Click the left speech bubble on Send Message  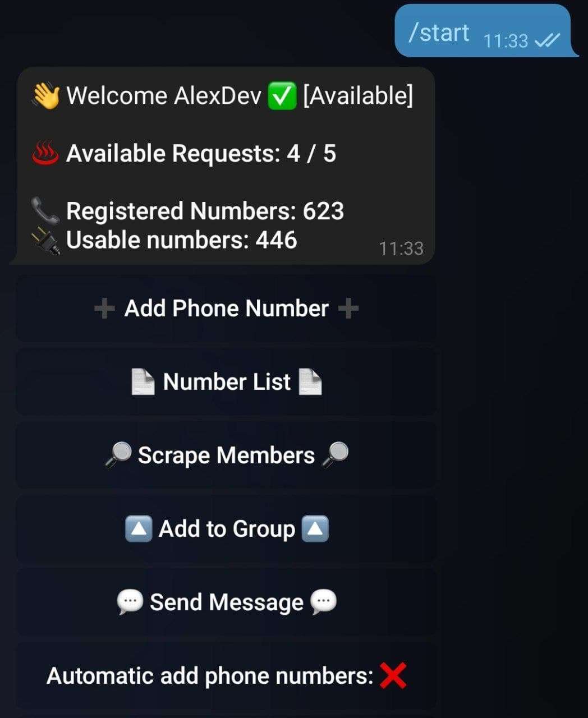pyautogui.click(x=130, y=602)
